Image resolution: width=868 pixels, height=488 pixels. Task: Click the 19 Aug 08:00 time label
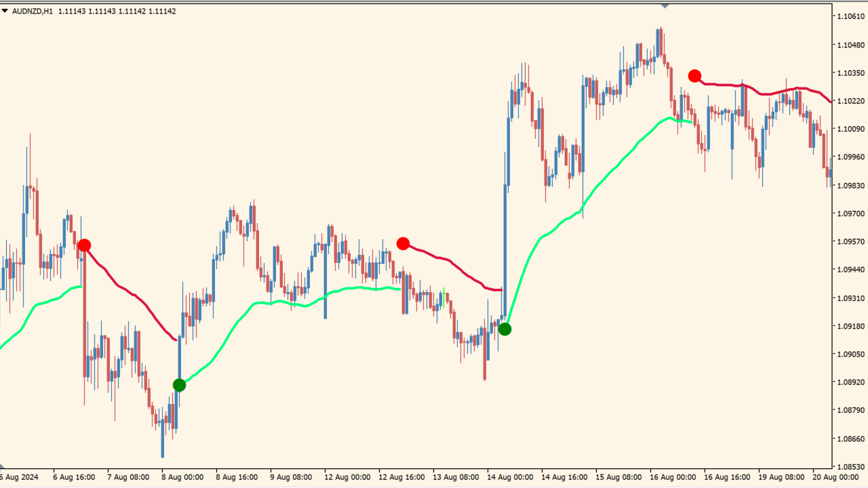[781, 477]
